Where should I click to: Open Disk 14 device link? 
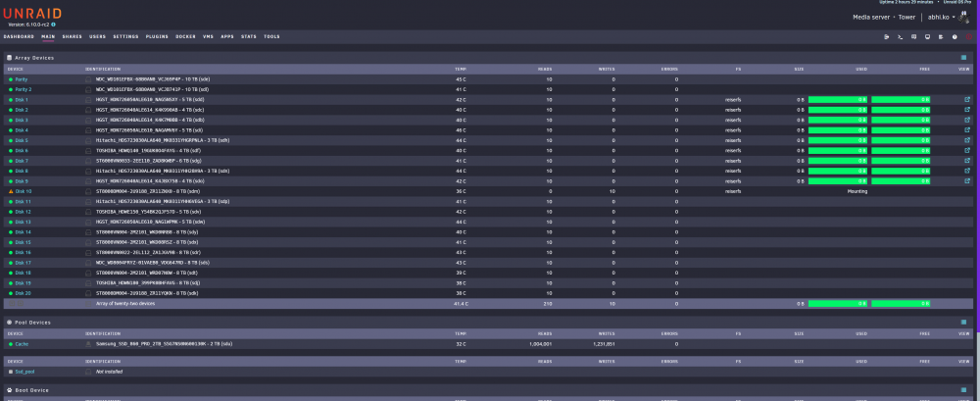[24, 232]
